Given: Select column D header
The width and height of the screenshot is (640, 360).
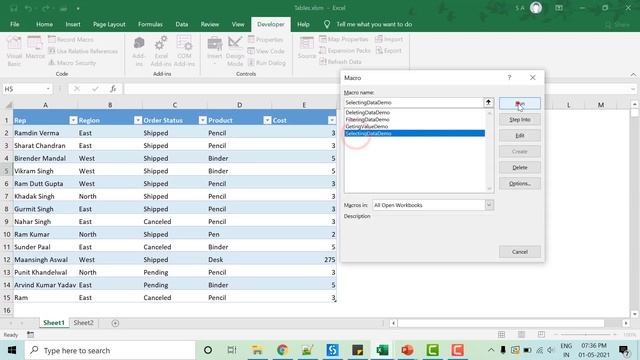Looking at the screenshot, I should [x=239, y=105].
